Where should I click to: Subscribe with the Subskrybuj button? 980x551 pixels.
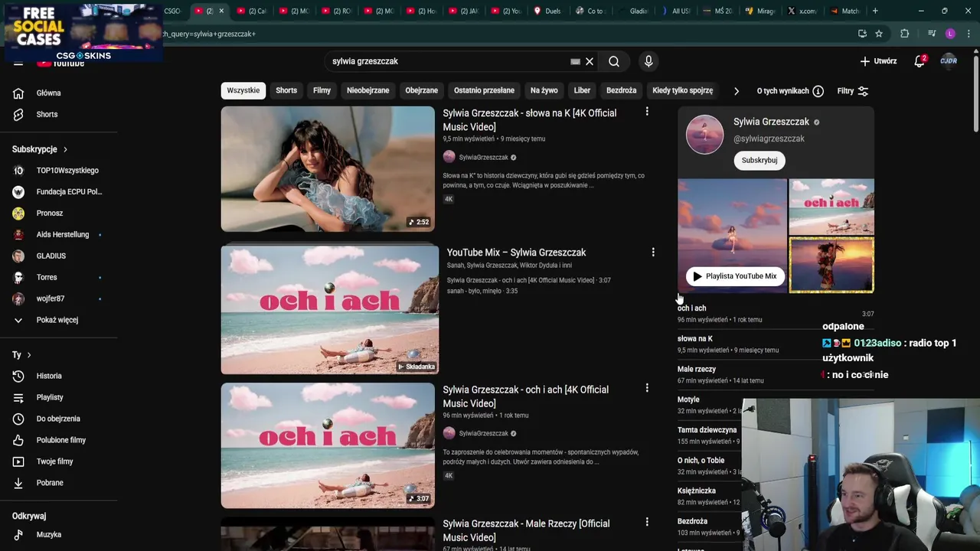pos(759,160)
